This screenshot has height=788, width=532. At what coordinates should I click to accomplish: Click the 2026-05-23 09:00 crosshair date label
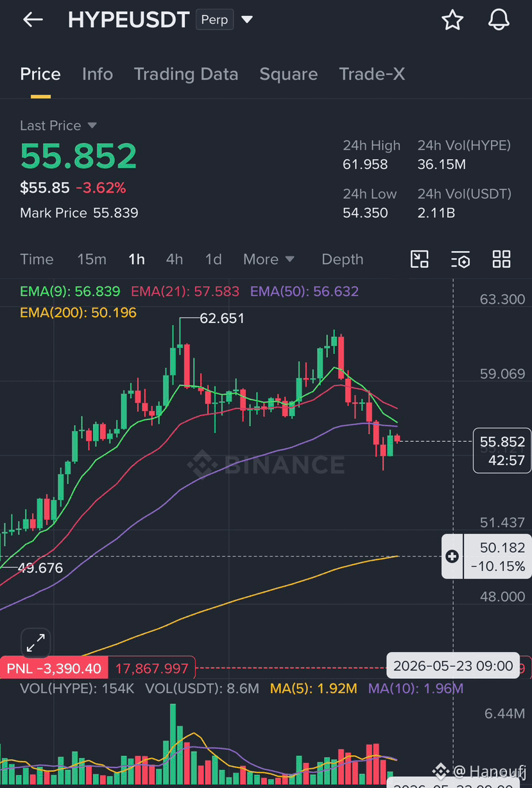pos(453,666)
